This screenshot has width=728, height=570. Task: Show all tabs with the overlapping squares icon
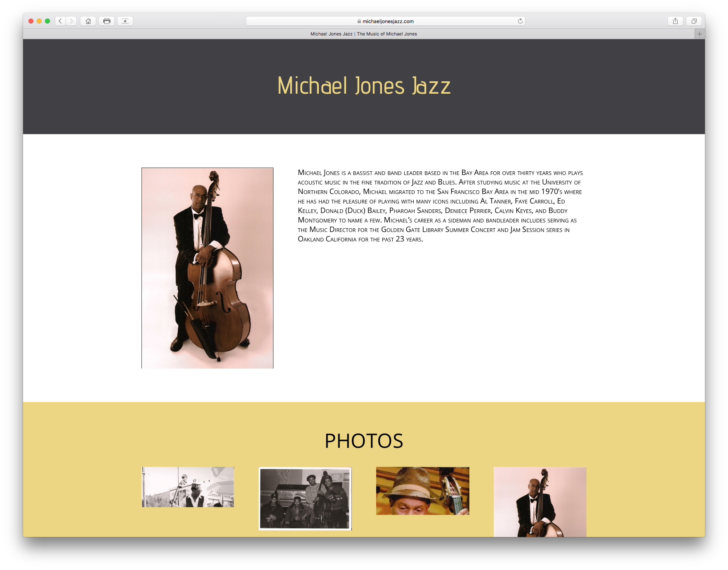coord(694,21)
